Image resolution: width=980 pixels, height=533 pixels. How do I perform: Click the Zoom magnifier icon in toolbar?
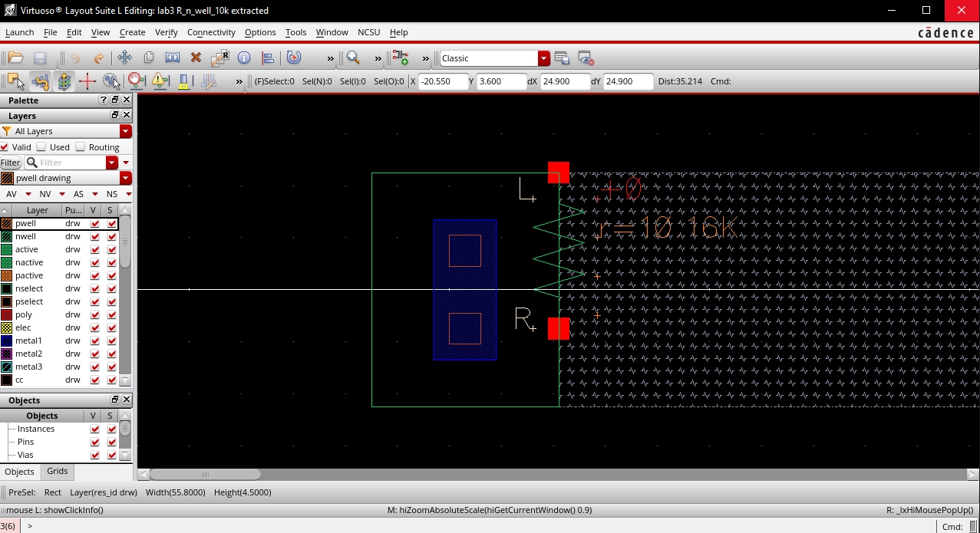point(353,58)
